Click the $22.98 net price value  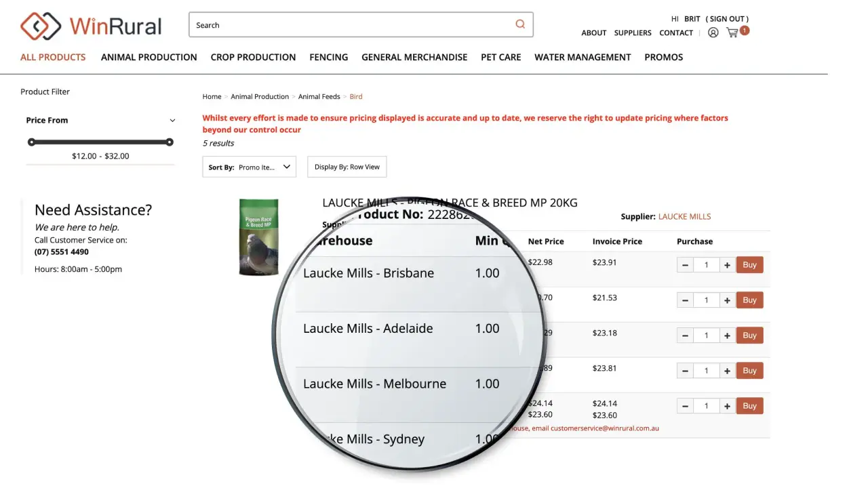pos(540,262)
